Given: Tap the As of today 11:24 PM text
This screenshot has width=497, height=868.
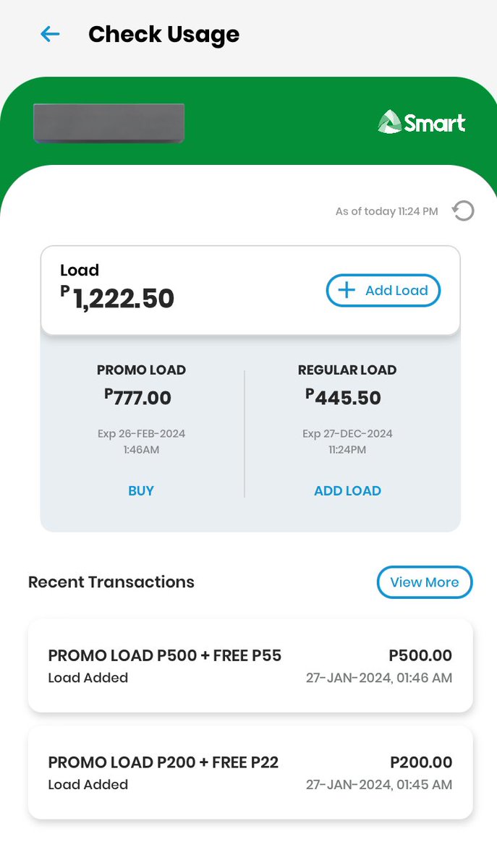Looking at the screenshot, I should (x=386, y=211).
